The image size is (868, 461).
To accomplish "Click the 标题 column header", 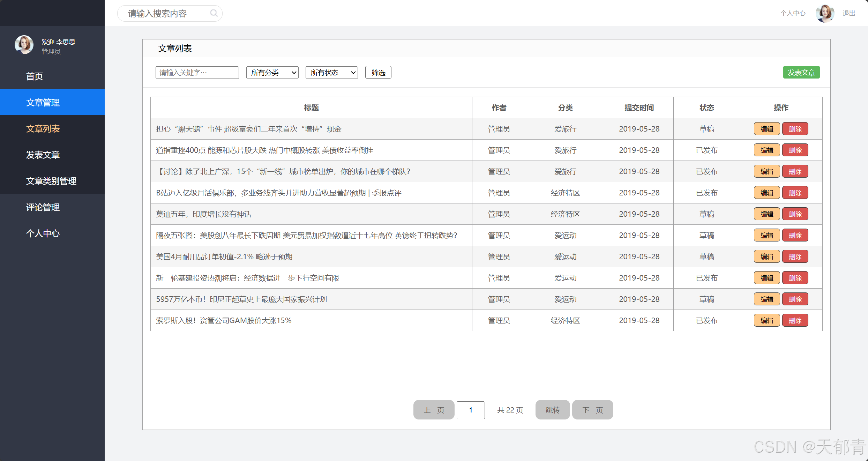I will pyautogui.click(x=311, y=108).
